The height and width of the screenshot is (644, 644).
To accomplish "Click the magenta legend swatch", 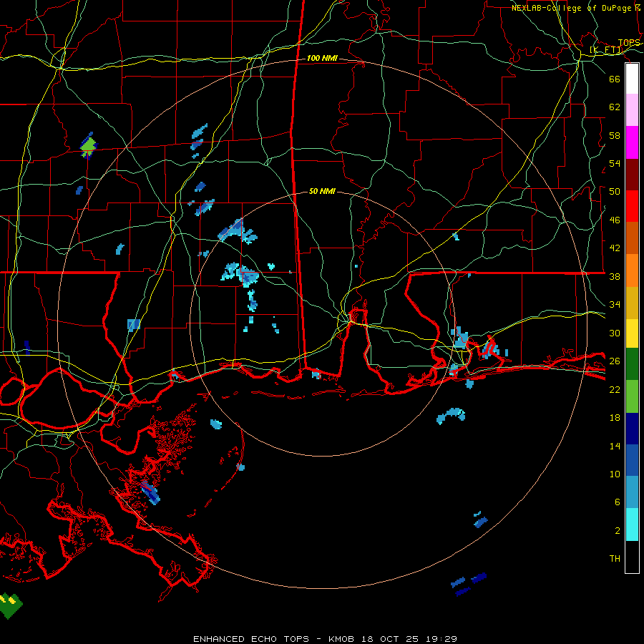I will point(632,142).
